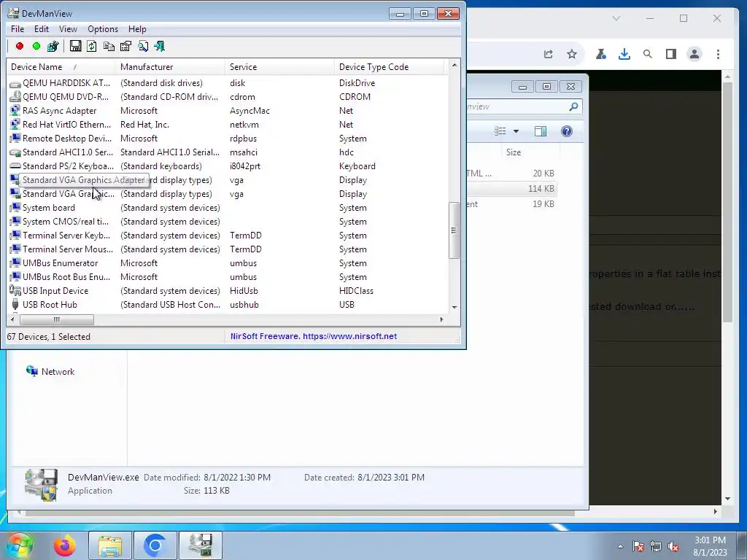
Task: Open the File menu
Action: click(x=18, y=29)
